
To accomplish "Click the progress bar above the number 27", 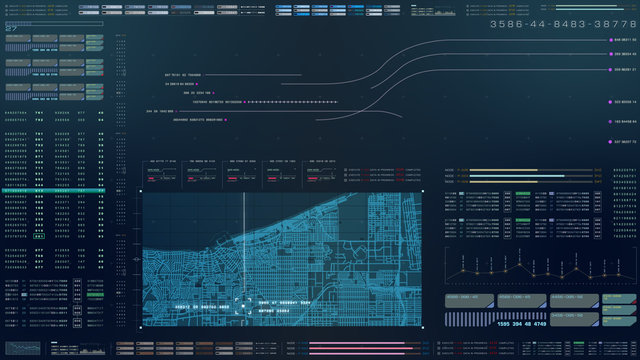I will pos(54,24).
